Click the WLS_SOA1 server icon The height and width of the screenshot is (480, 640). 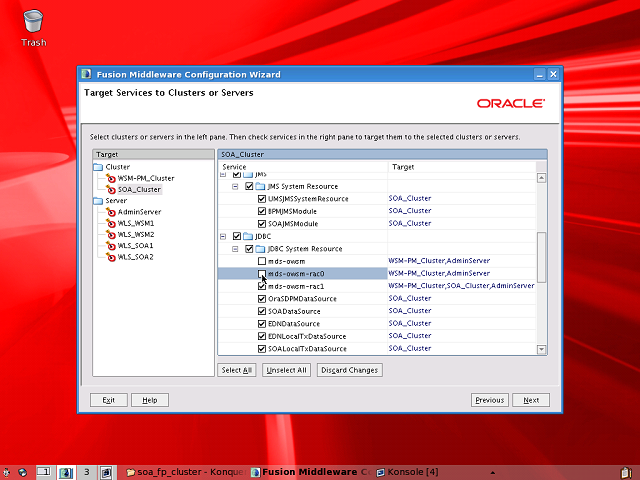111,246
